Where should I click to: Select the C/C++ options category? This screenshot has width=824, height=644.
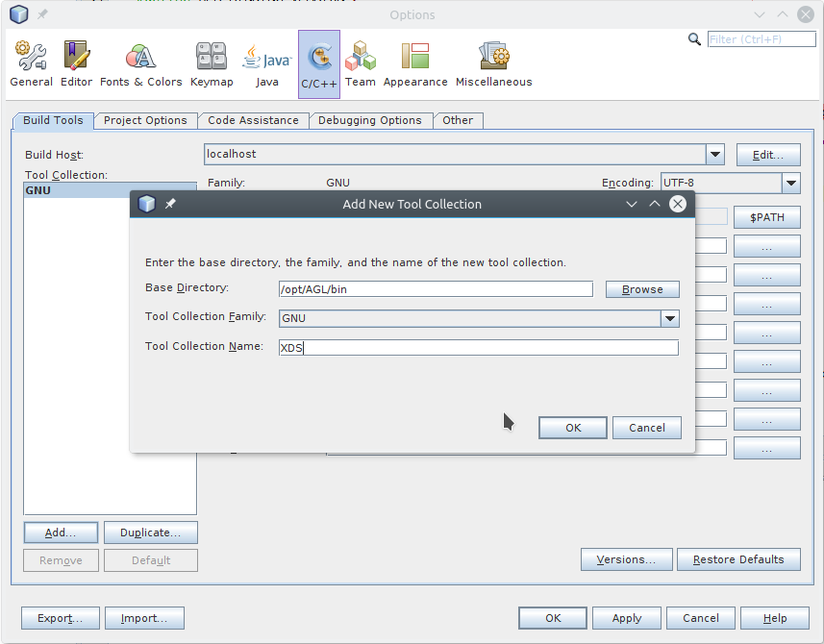(x=319, y=64)
